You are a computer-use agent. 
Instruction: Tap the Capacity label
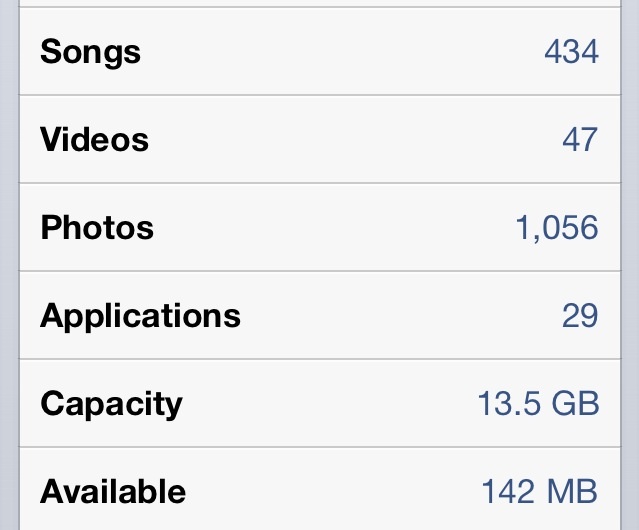(111, 404)
